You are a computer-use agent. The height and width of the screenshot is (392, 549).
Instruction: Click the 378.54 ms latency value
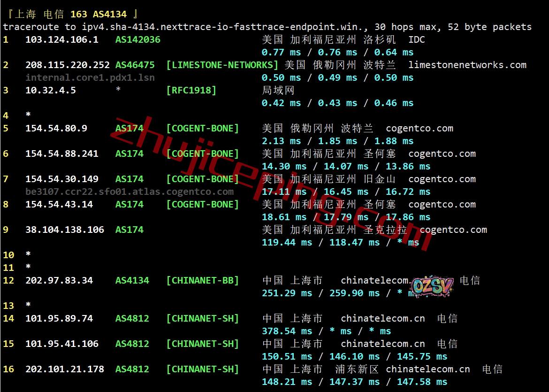286,331
